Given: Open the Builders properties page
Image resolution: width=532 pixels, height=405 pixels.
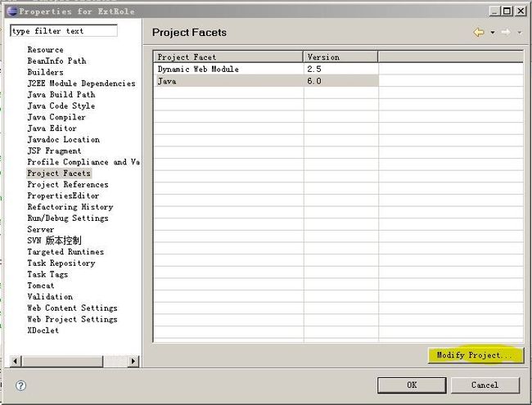Looking at the screenshot, I should (45, 72).
